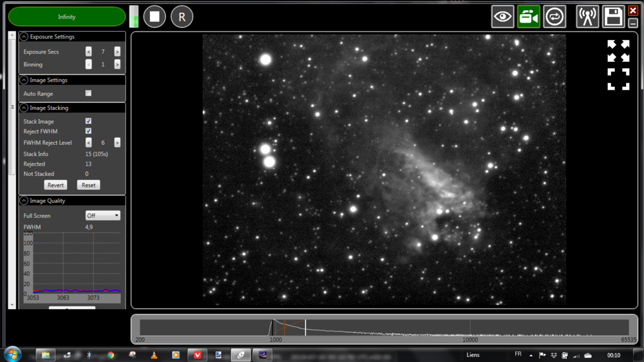The height and width of the screenshot is (362, 644).
Task: Open Vivaldi browser from the taskbar
Action: (197, 355)
